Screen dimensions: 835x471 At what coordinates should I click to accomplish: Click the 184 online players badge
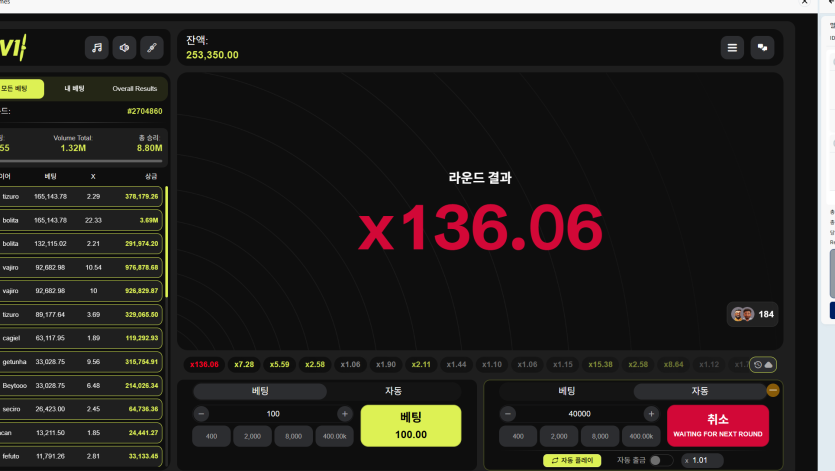tap(752, 314)
